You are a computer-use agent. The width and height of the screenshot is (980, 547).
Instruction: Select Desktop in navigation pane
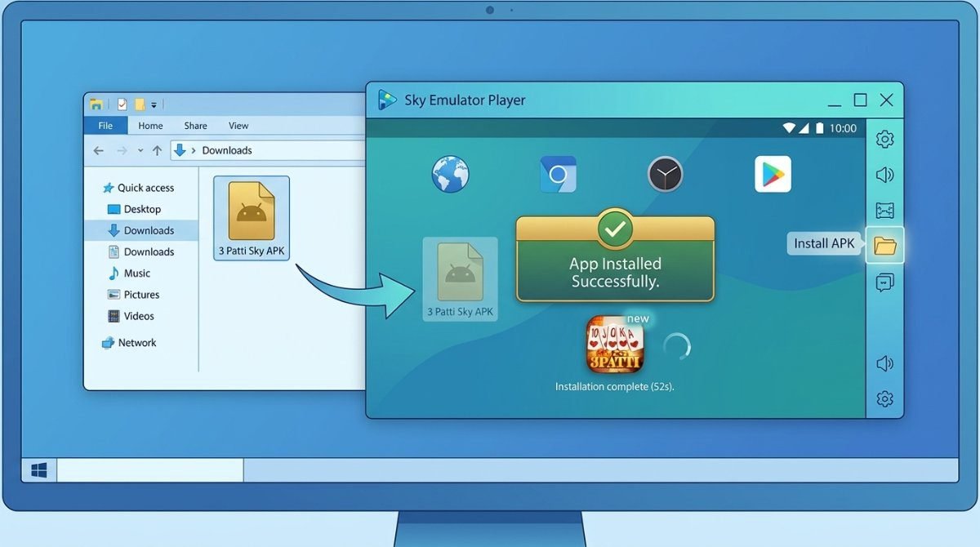pyautogui.click(x=134, y=209)
